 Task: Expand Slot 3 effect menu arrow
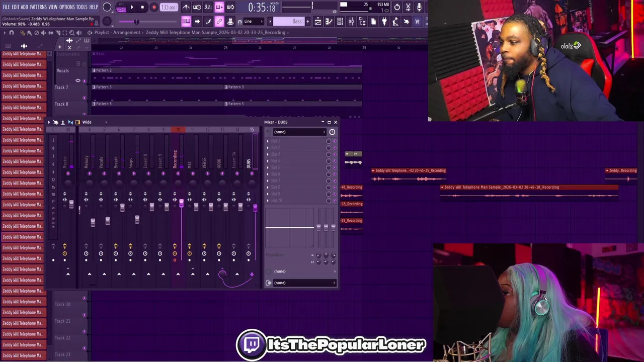(267, 154)
